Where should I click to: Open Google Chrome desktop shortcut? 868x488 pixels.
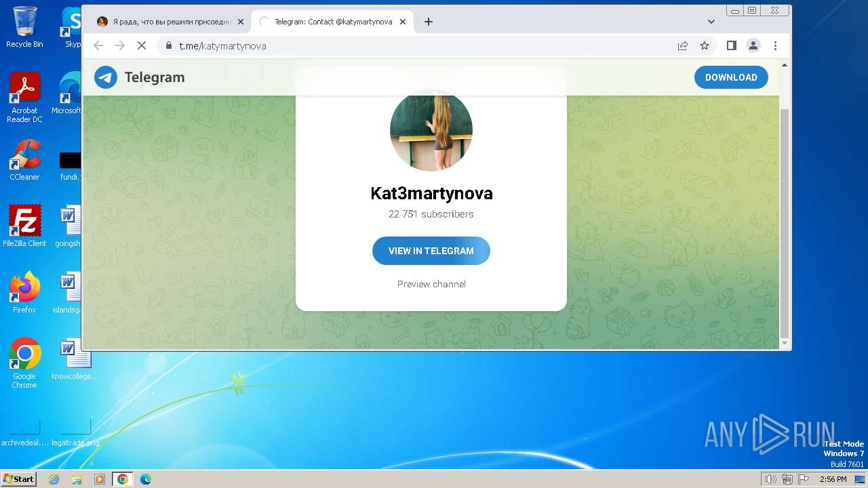(24, 363)
